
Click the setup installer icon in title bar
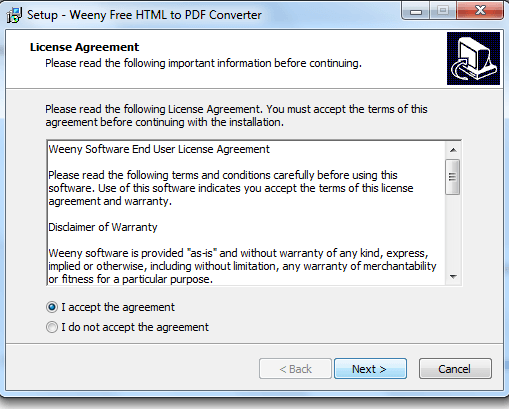click(x=14, y=15)
